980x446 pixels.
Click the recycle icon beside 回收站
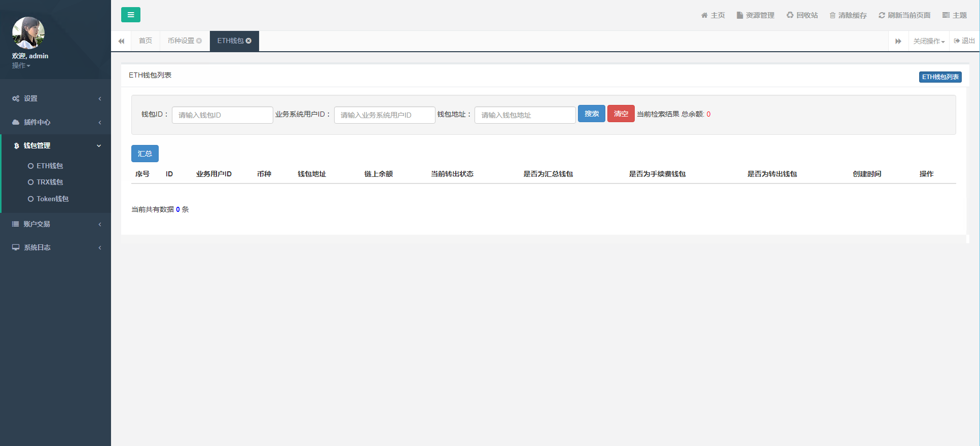[790, 15]
